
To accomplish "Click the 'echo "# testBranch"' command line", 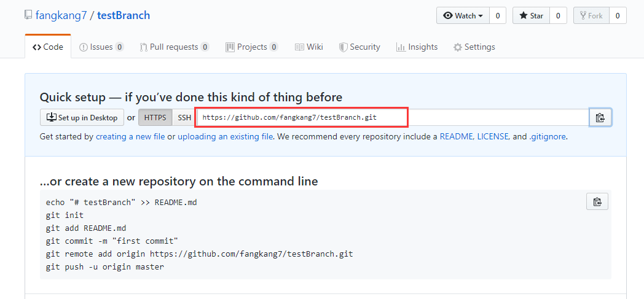I will [121, 202].
